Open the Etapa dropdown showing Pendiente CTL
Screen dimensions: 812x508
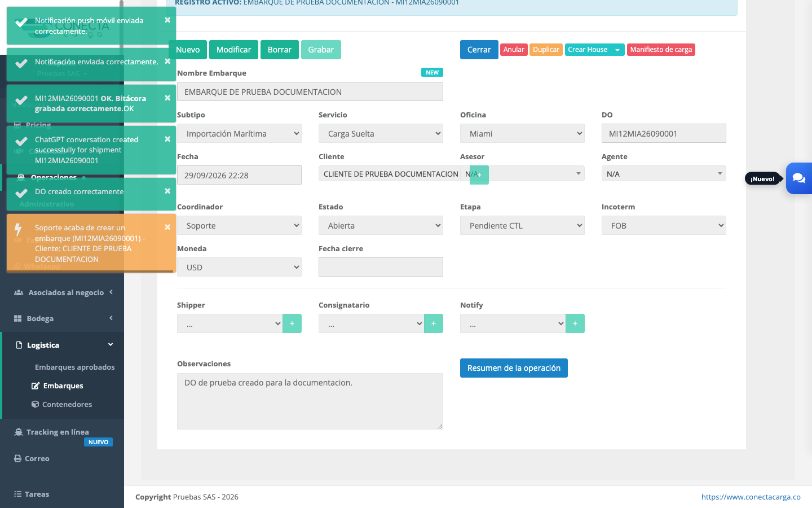tap(522, 226)
